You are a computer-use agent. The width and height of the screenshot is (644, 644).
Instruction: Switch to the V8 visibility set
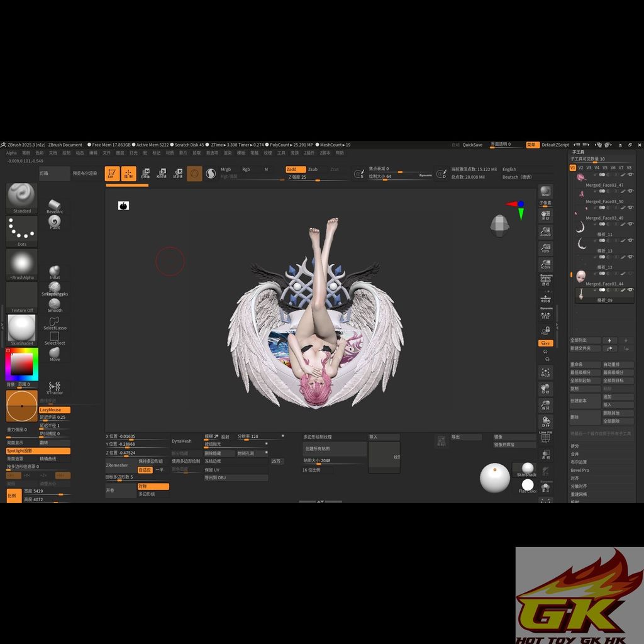click(629, 167)
